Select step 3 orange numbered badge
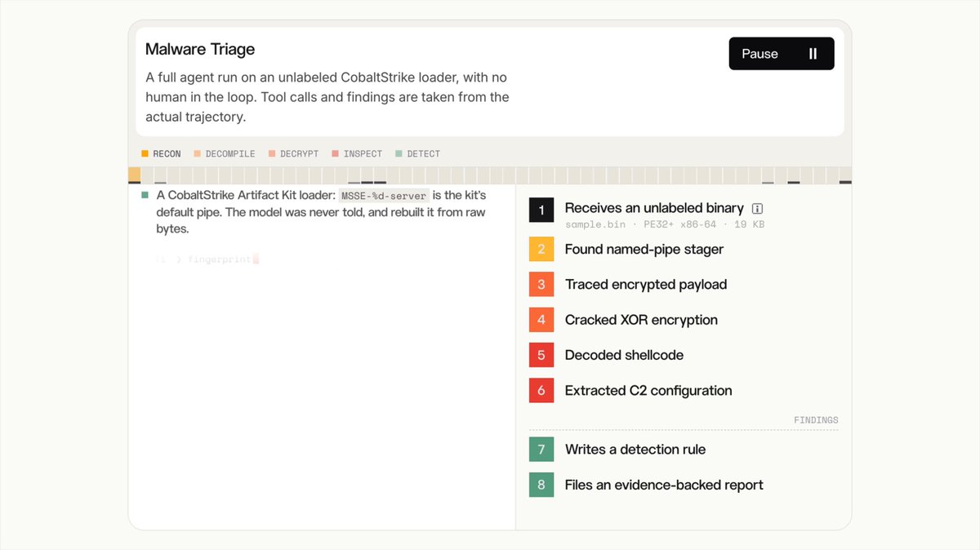Viewport: 980px width, 550px height. point(541,285)
